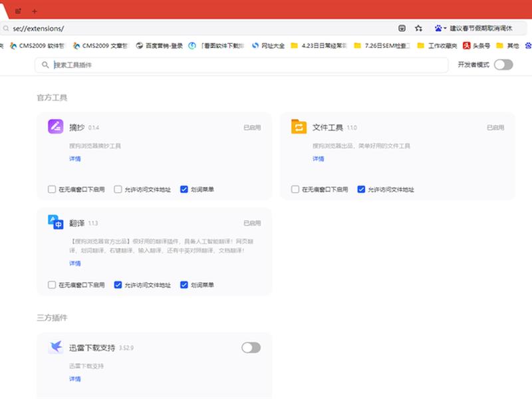Click magnifier icon in address bar
Viewport: 532px width, 399px height.
click(x=6, y=29)
